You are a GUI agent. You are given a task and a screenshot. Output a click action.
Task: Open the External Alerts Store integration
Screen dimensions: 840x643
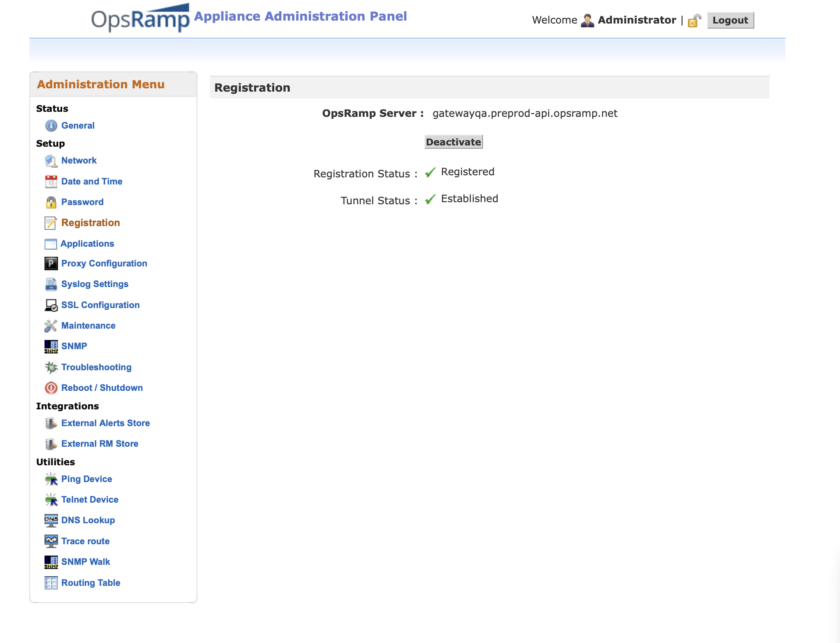(105, 423)
